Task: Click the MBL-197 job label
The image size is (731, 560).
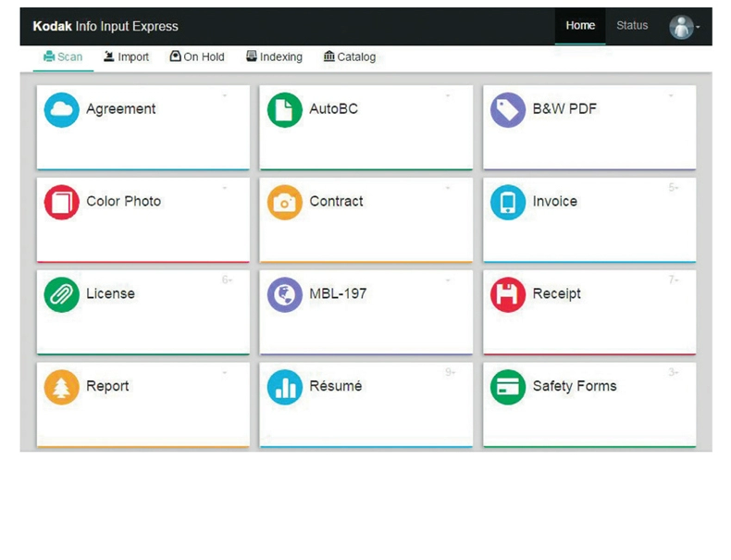Action: point(338,293)
